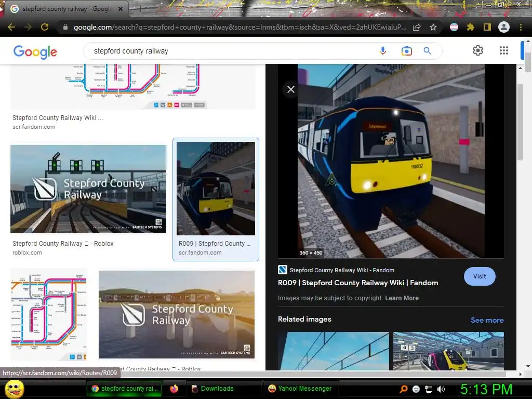Image resolution: width=532 pixels, height=399 pixels.
Task: Select the R009 train thumbnail result
Action: (216, 188)
